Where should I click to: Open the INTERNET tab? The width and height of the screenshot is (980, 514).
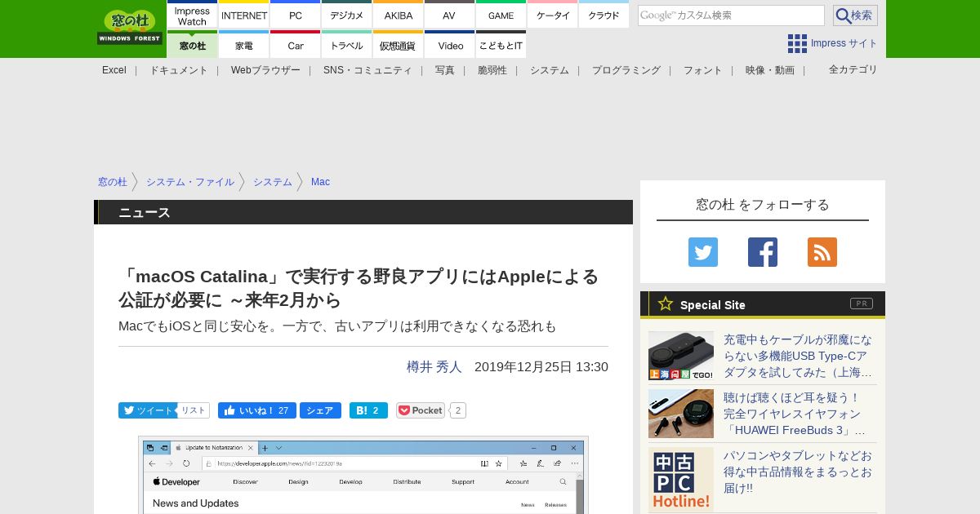pos(244,15)
